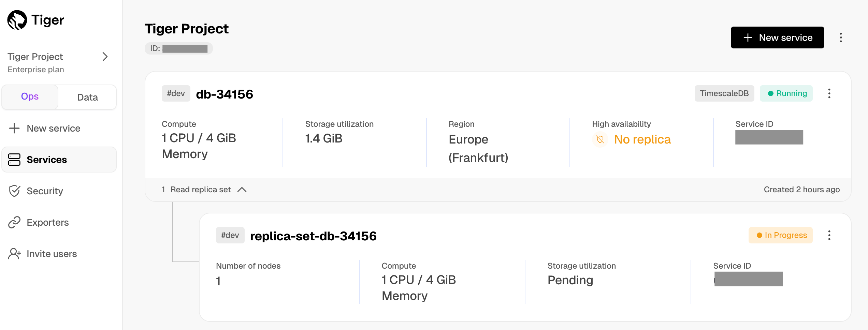Viewport: 868px width, 330px height.
Task: Open the db-34156 service
Action: click(224, 94)
